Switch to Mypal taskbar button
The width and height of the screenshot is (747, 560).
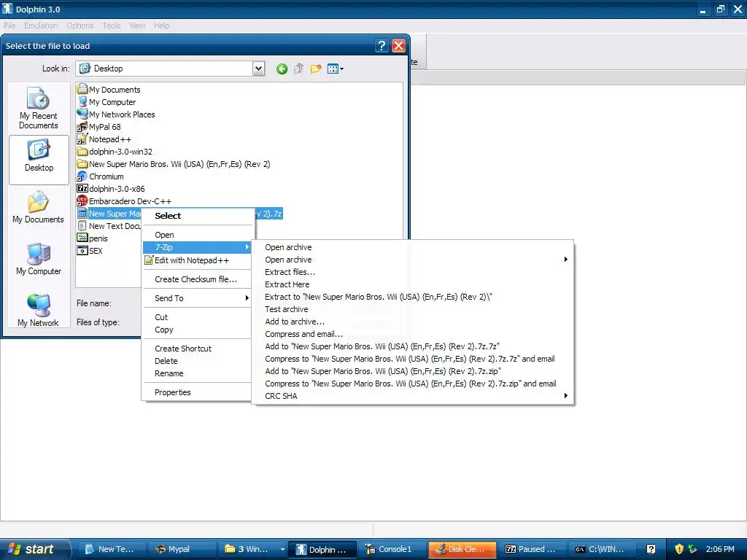pos(182,549)
